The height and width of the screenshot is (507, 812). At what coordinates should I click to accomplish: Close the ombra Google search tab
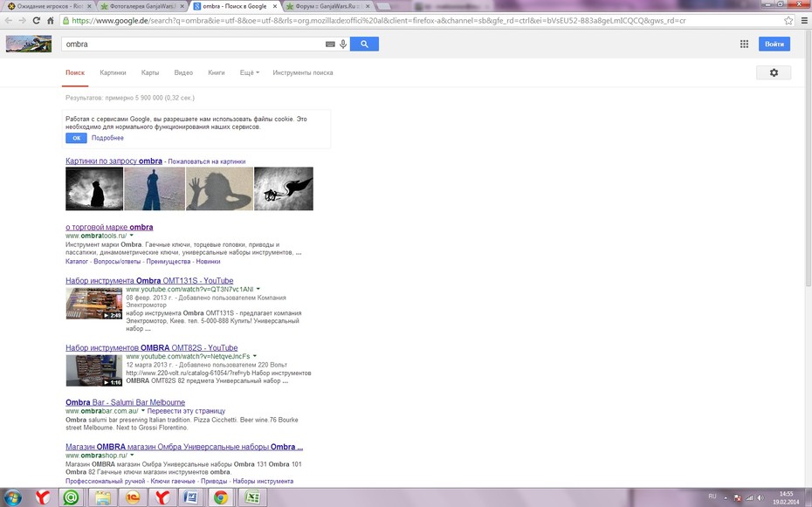[x=274, y=6]
